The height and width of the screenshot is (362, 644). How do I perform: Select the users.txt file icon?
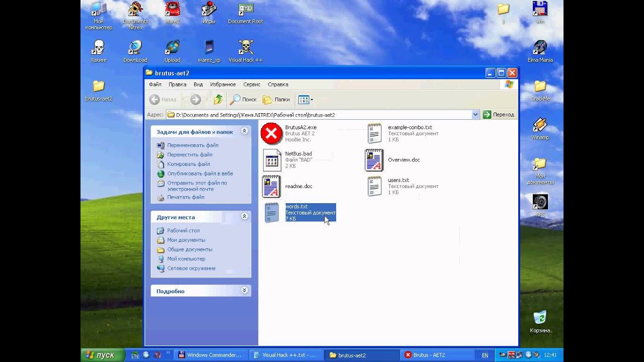coord(374,187)
